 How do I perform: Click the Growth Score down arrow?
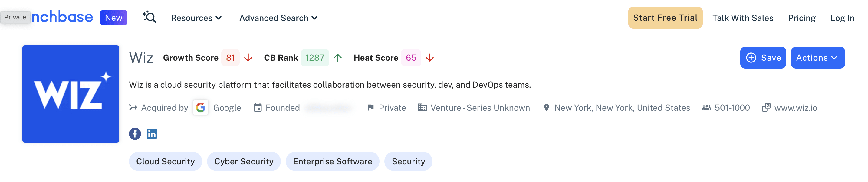tap(248, 58)
